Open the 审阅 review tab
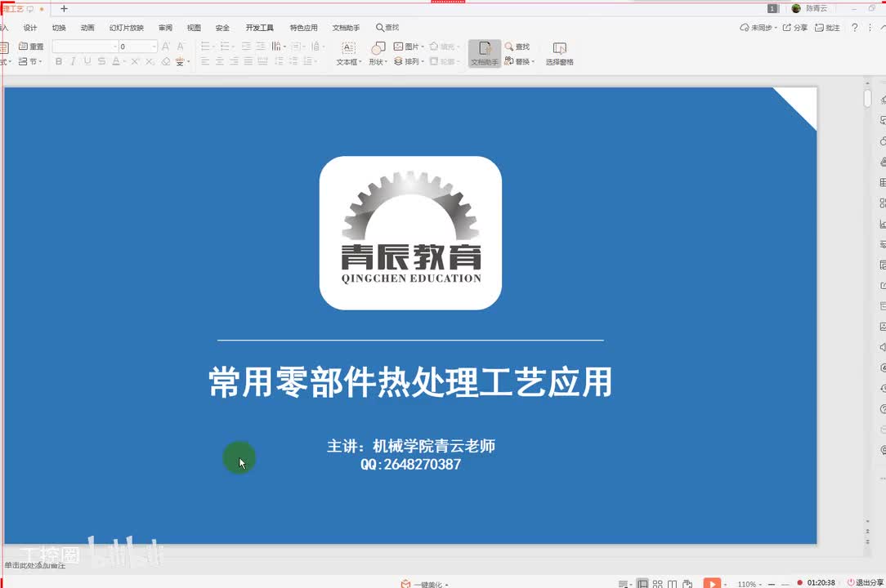886x588 pixels. pos(166,28)
